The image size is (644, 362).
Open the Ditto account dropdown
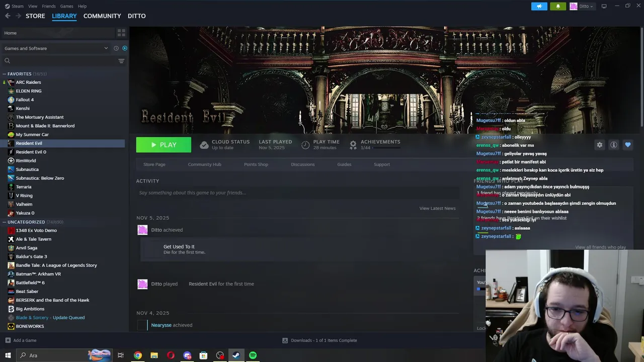point(582,6)
